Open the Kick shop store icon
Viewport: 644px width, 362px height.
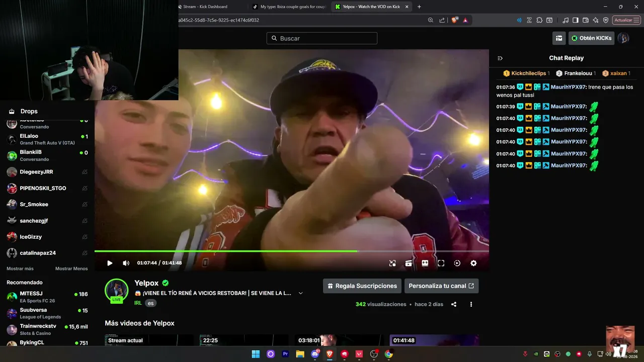click(559, 38)
